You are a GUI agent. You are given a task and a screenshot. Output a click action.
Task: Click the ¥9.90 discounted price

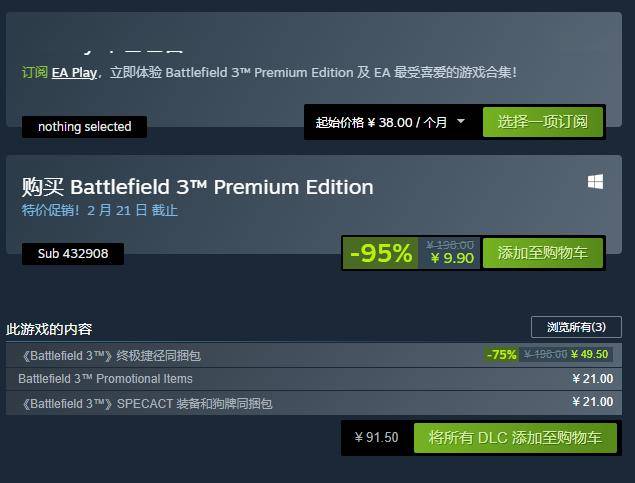click(451, 258)
